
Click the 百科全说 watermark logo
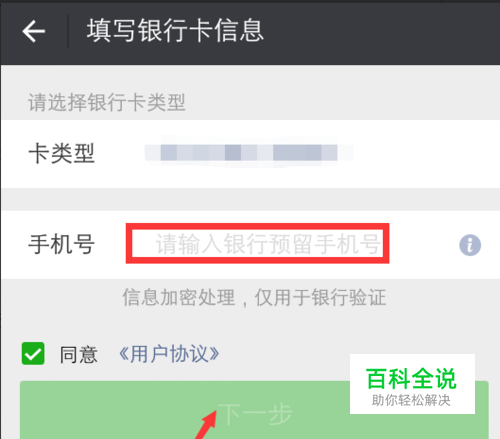(411, 379)
